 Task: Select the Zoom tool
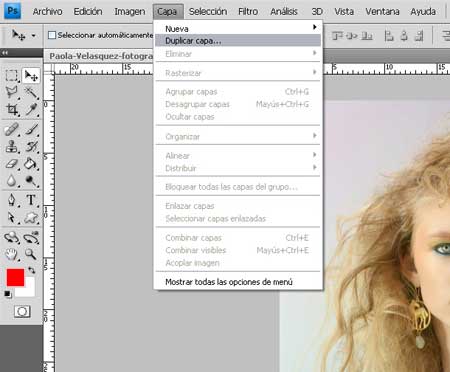[31, 254]
